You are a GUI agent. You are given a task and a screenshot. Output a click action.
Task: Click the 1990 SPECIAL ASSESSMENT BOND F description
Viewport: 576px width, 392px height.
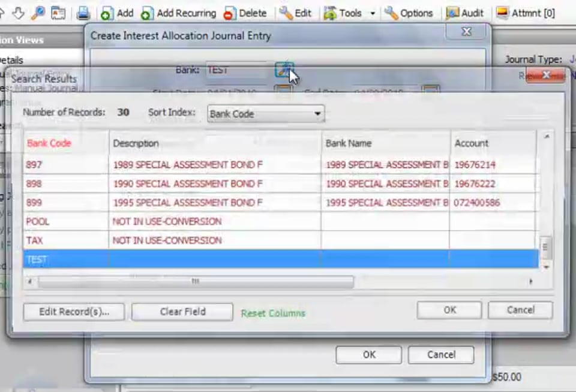(x=188, y=183)
